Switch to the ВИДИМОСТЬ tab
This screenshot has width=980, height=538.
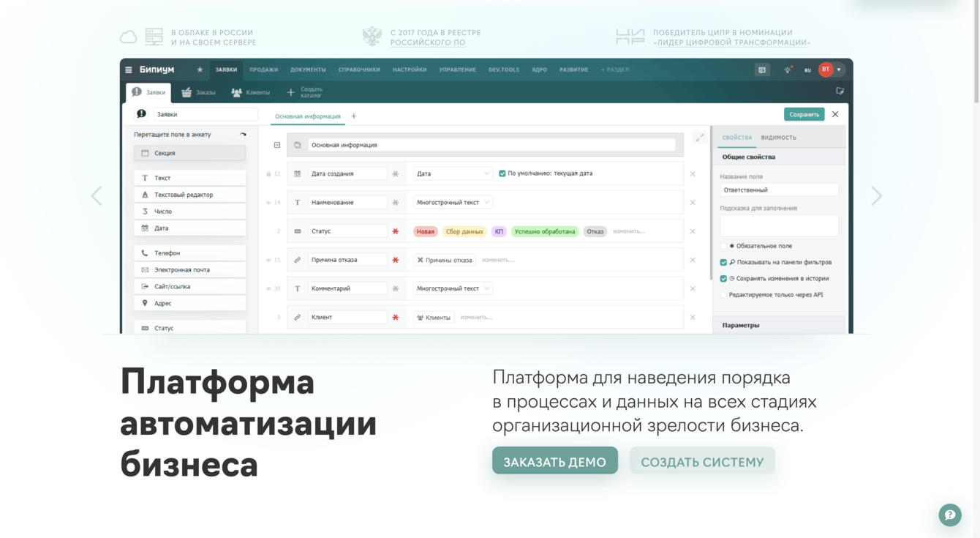coord(778,138)
